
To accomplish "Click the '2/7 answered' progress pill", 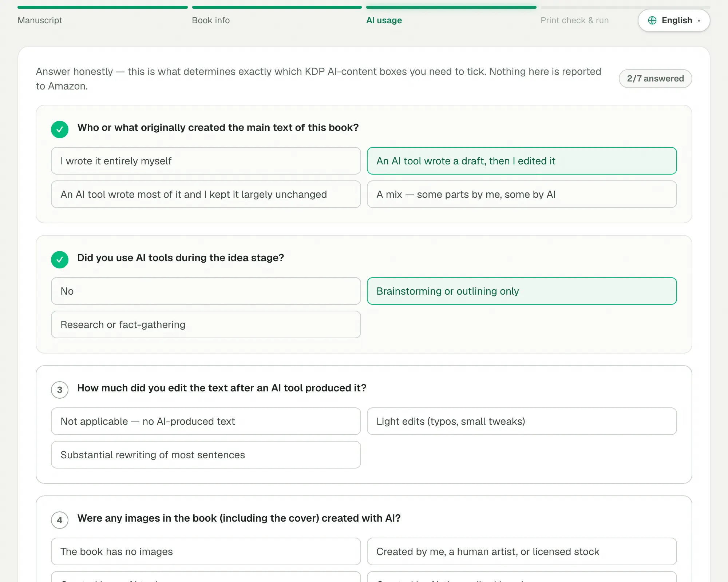I will (655, 79).
